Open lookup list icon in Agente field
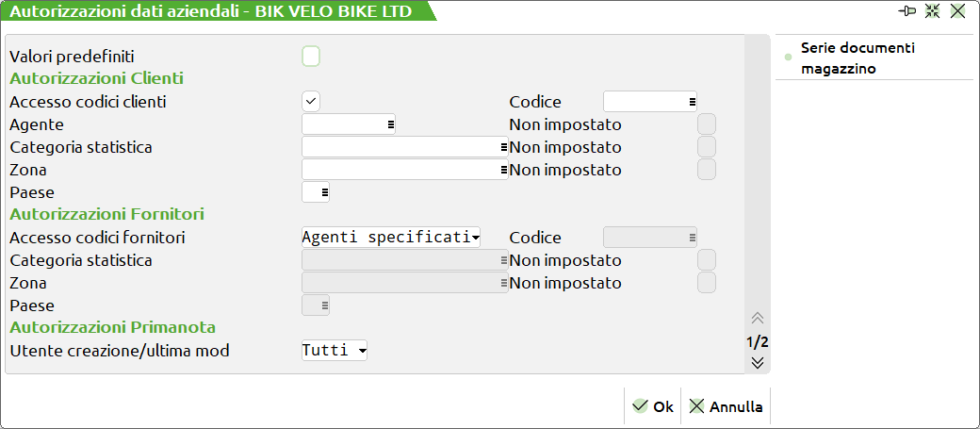The width and height of the screenshot is (980, 429). click(x=390, y=124)
